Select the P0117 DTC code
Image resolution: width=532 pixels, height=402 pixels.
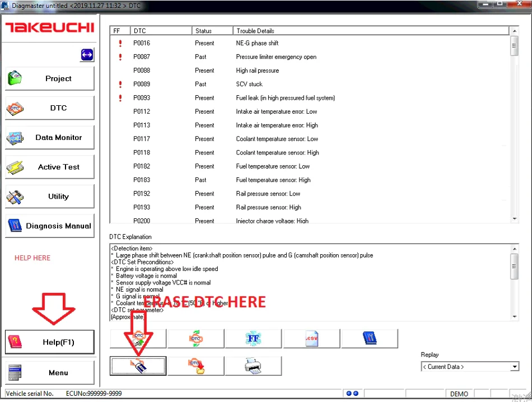click(x=142, y=139)
